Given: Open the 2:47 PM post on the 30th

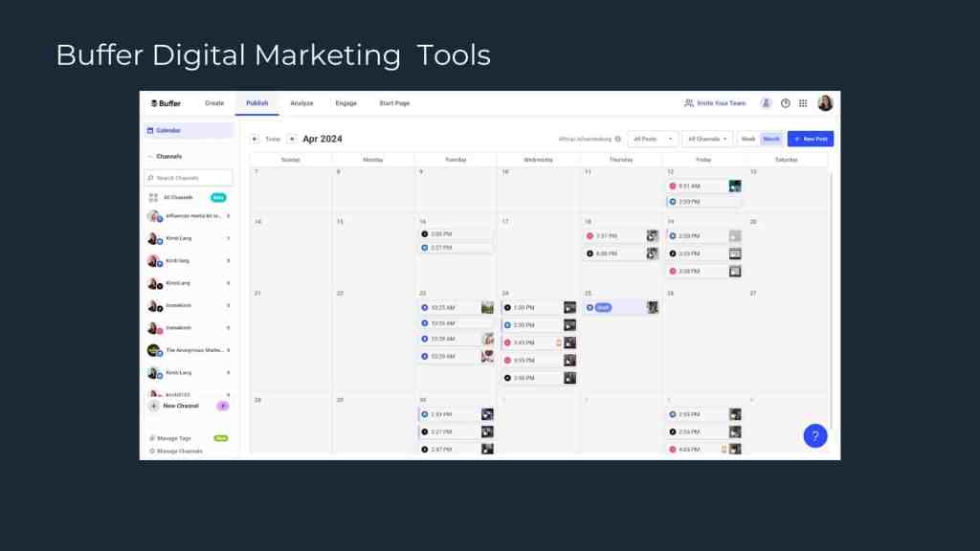Looking at the screenshot, I should [456, 450].
